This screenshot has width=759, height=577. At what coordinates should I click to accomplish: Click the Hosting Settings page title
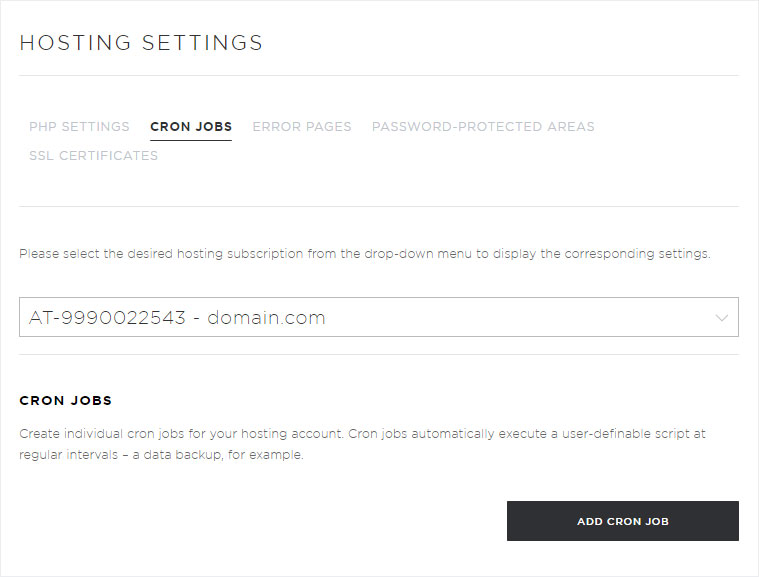pyautogui.click(x=141, y=43)
